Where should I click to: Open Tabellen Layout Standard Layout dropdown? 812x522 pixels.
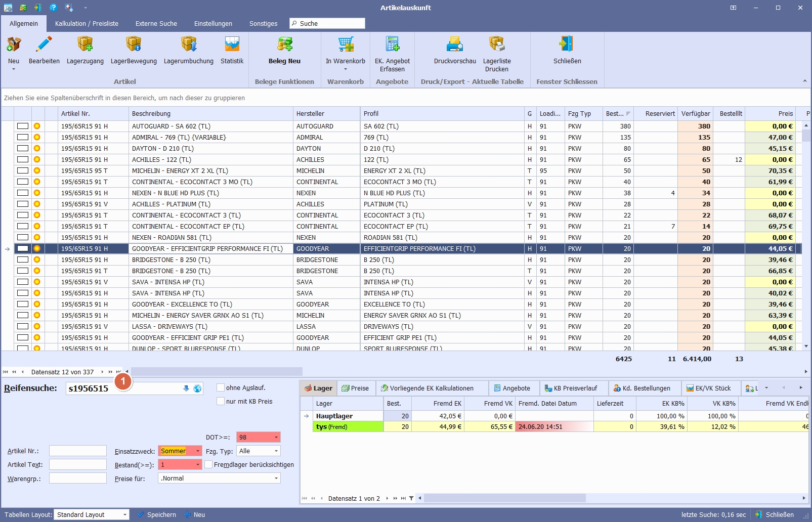tap(125, 514)
